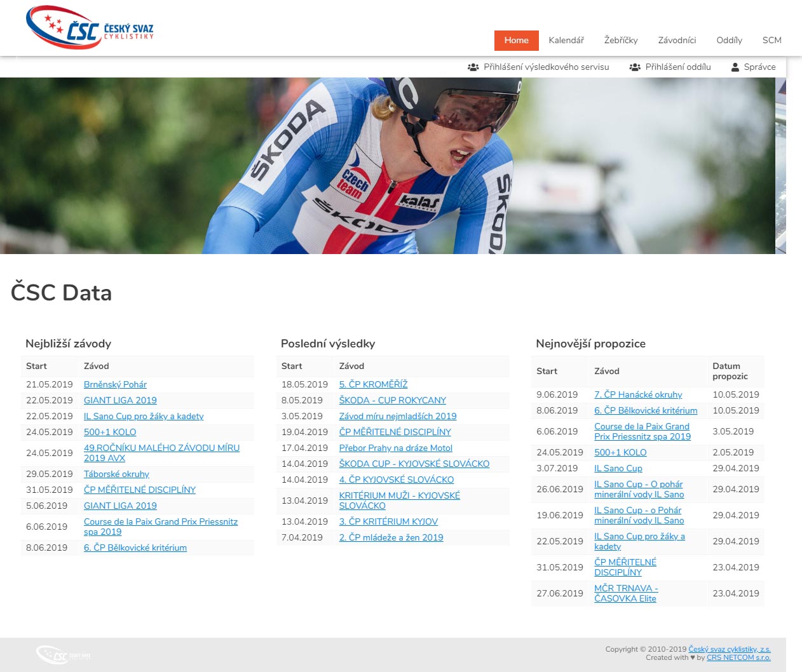Open IL Sano Cup - O pohár on 26.06.2019
The width and height of the screenshot is (802, 672).
pos(639,489)
